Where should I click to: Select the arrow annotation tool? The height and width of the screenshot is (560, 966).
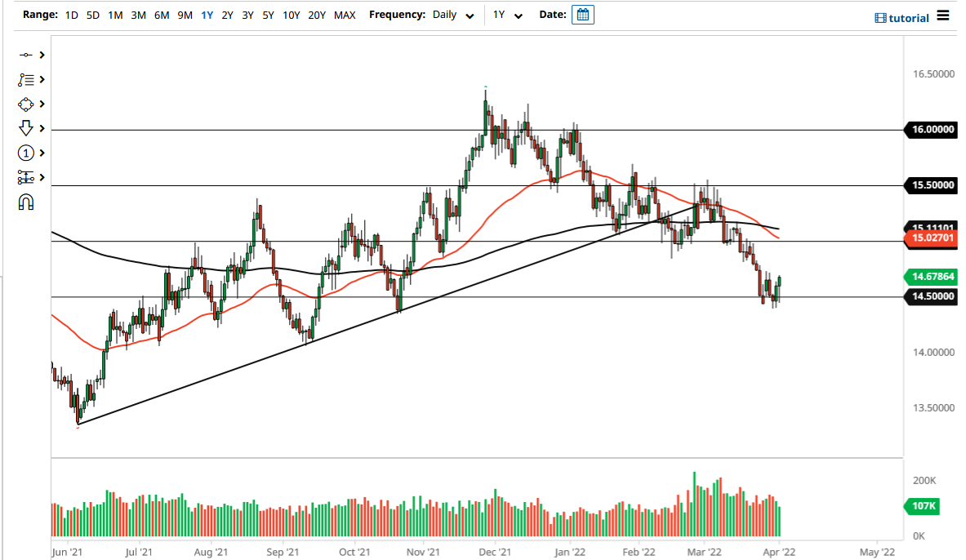(x=25, y=128)
